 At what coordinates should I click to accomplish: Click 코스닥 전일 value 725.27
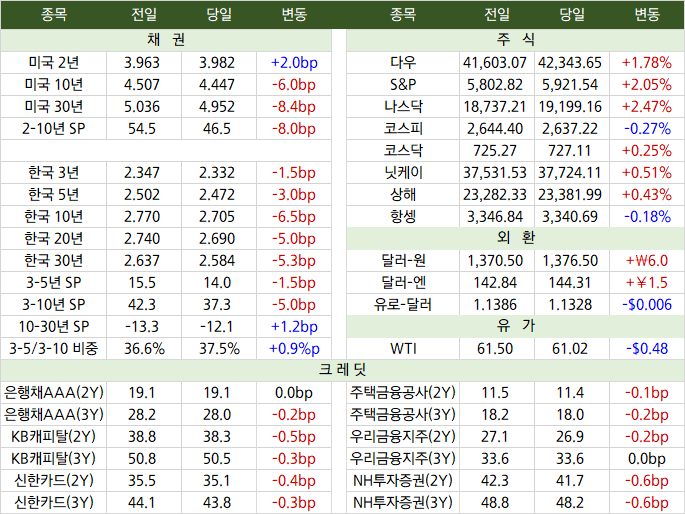click(495, 151)
